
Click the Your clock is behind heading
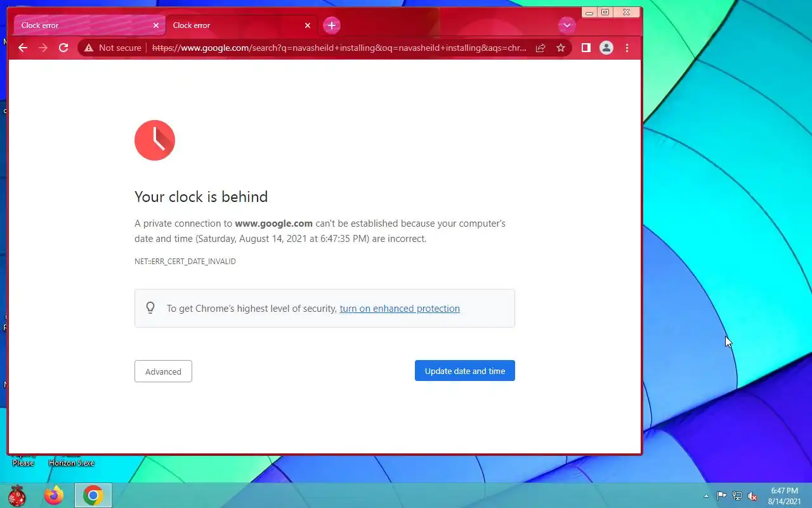(201, 197)
